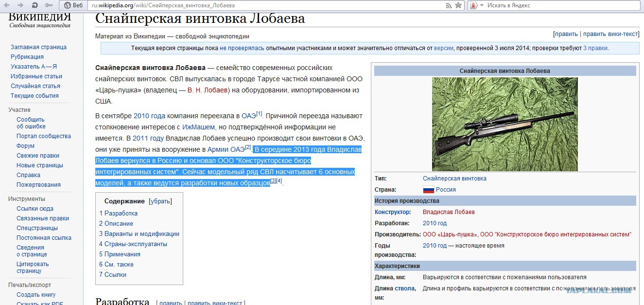Open '3 правки' link in notice
Screen dimensions: 644x305
595,48
